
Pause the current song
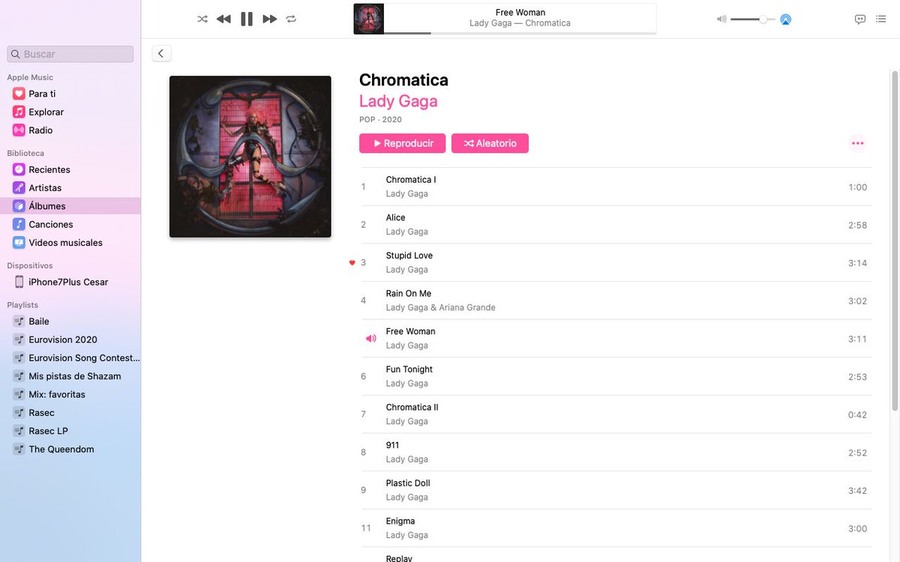(247, 19)
